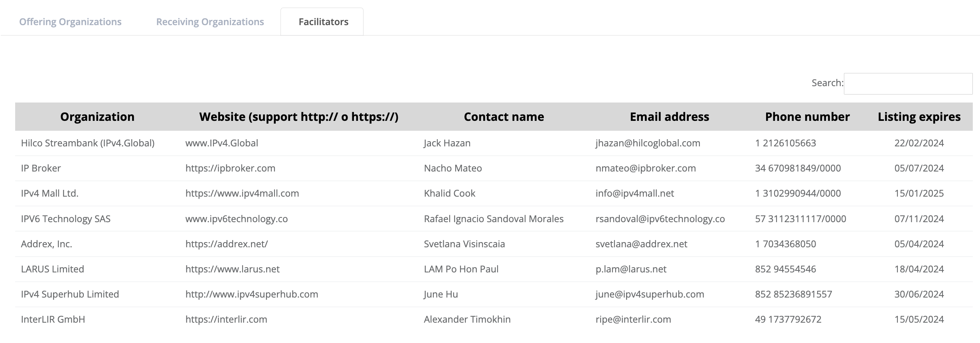Image resolution: width=980 pixels, height=343 pixels.
Task: Open the https://interlir.com link
Action: click(x=226, y=319)
